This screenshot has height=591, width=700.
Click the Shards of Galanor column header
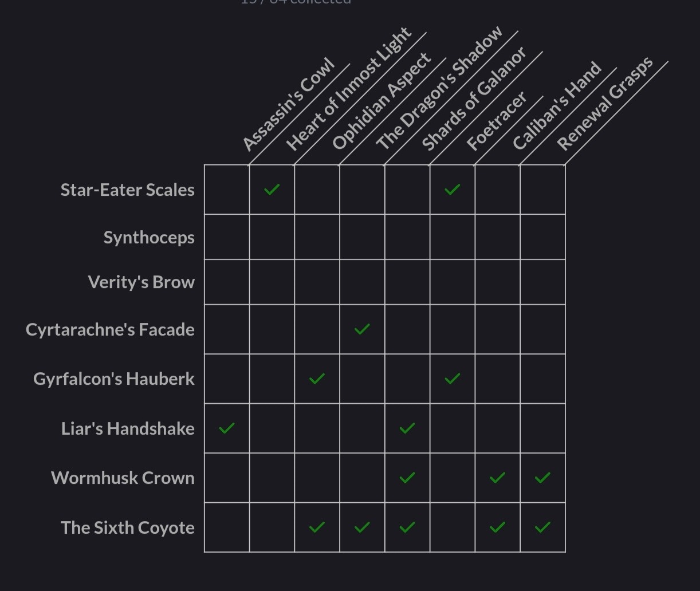pos(474,99)
